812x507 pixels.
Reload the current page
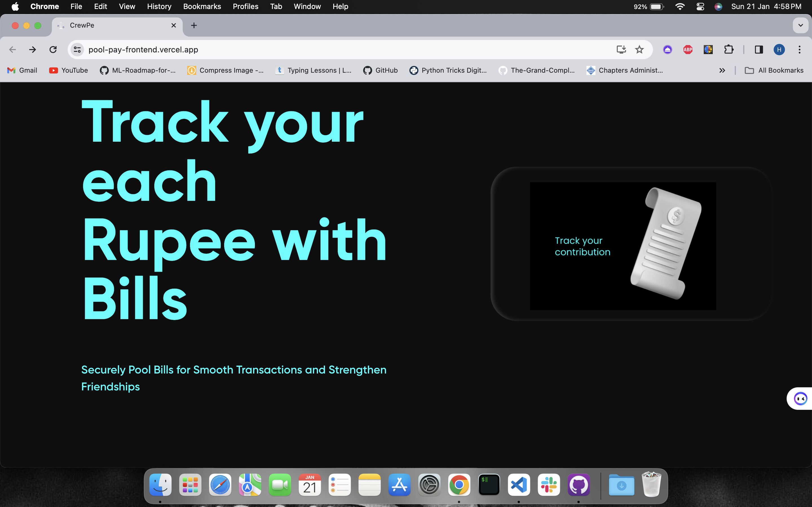tap(53, 50)
